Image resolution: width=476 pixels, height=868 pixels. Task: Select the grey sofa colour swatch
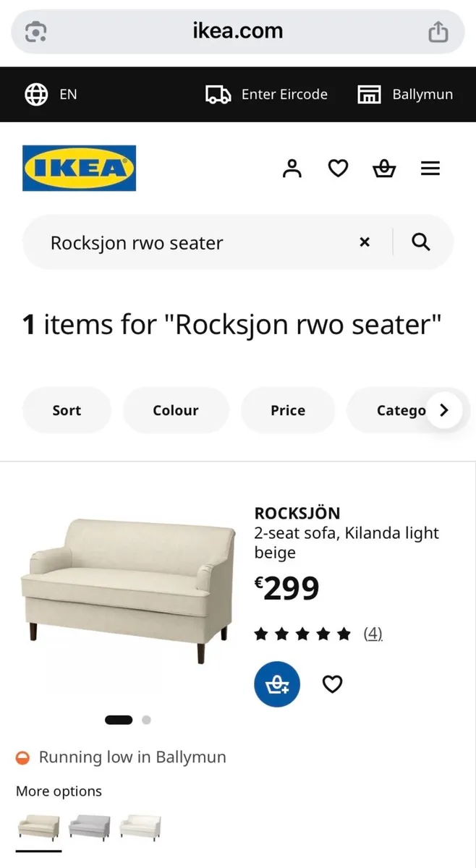pyautogui.click(x=89, y=827)
